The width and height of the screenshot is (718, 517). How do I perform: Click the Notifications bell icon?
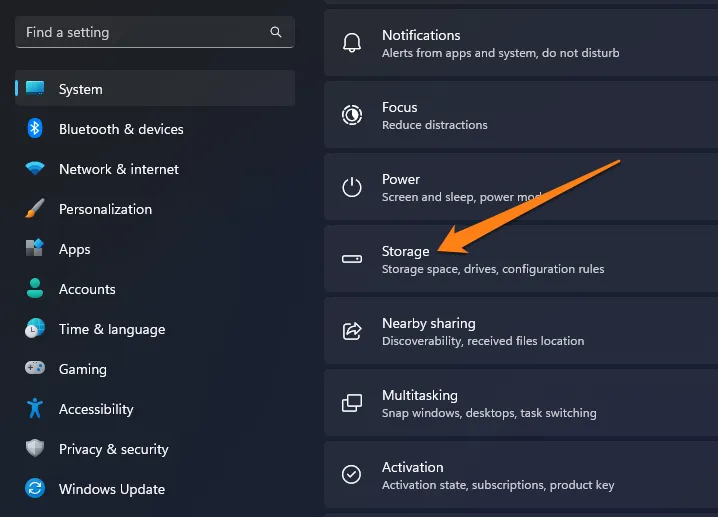coord(352,43)
